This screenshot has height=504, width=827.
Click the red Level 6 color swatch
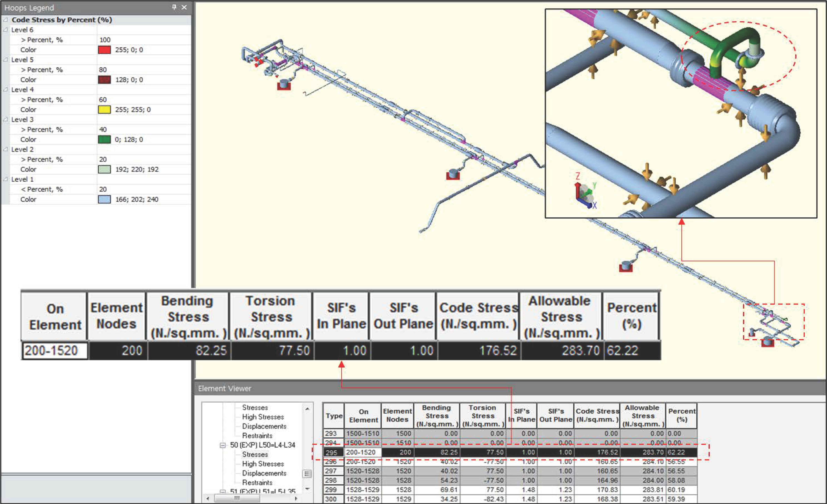pos(104,50)
